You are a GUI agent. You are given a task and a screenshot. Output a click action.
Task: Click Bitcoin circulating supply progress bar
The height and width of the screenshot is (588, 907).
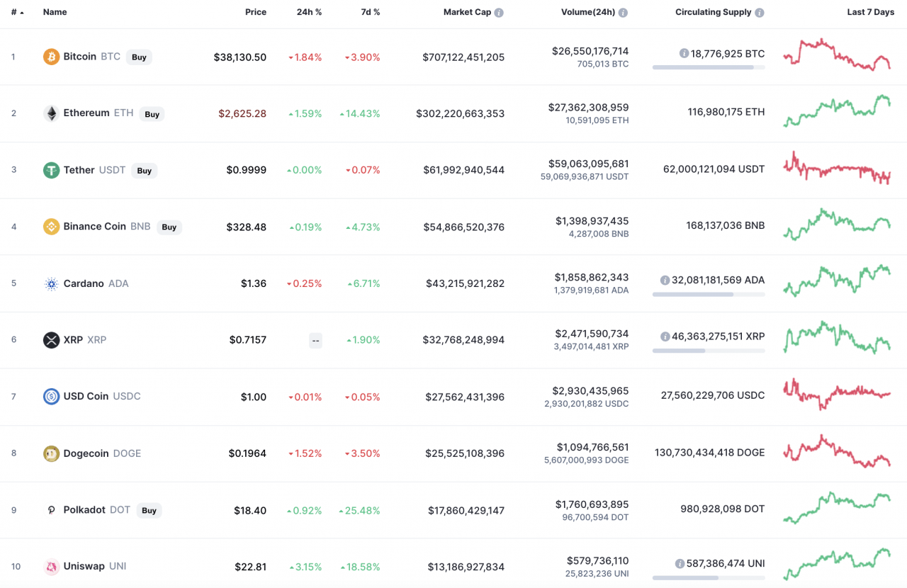click(709, 67)
